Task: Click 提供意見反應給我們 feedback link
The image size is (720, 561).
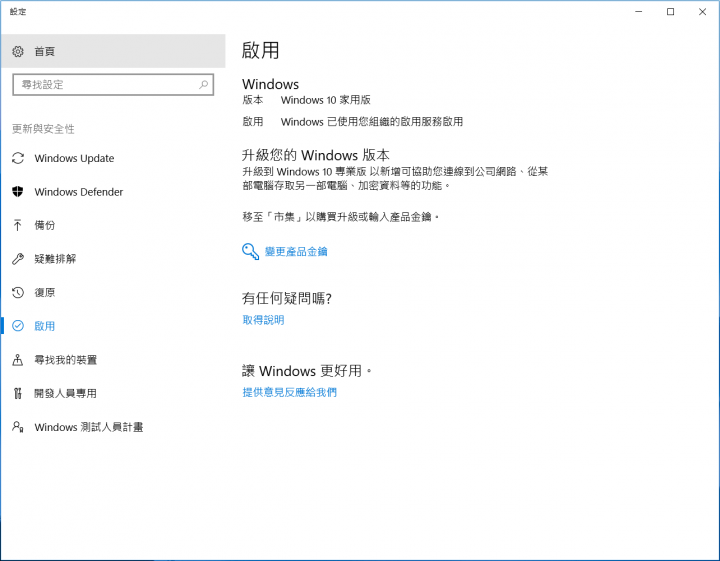Action: (290, 393)
